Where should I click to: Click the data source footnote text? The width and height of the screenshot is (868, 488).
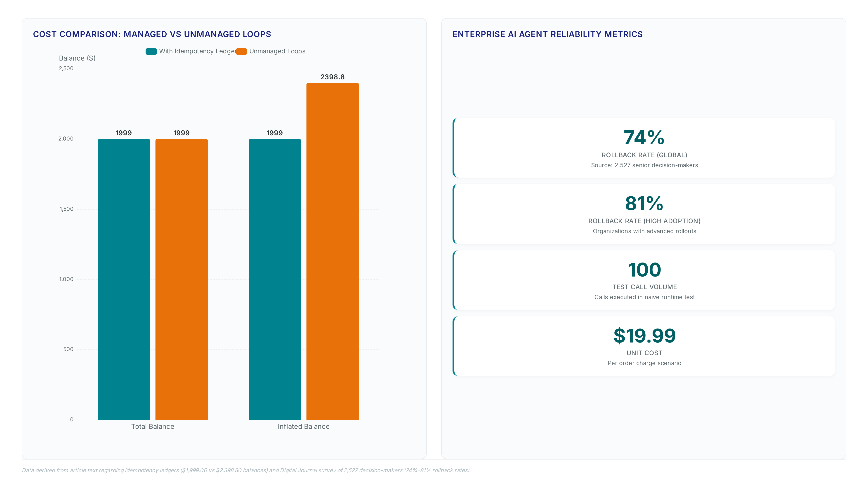click(x=246, y=470)
